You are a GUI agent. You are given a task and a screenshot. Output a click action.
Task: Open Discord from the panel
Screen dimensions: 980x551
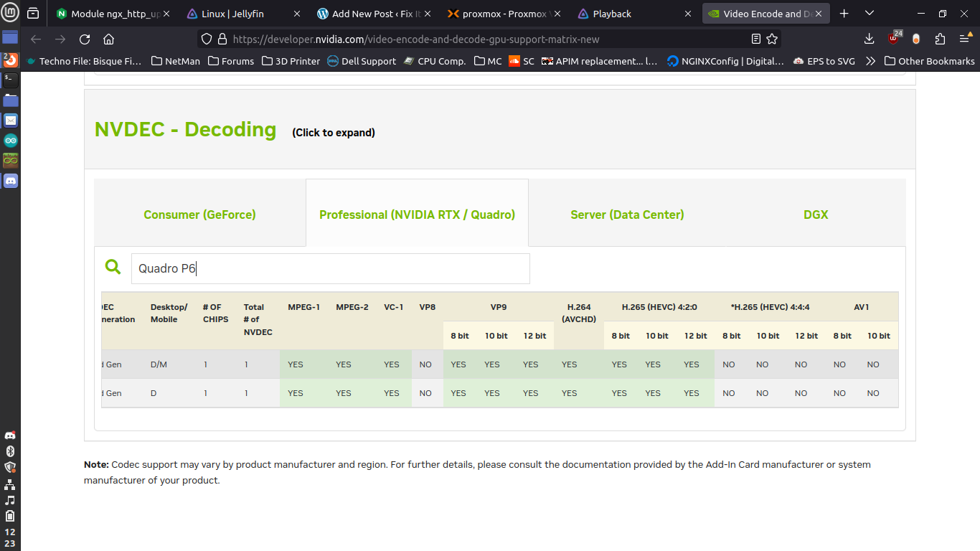10,181
